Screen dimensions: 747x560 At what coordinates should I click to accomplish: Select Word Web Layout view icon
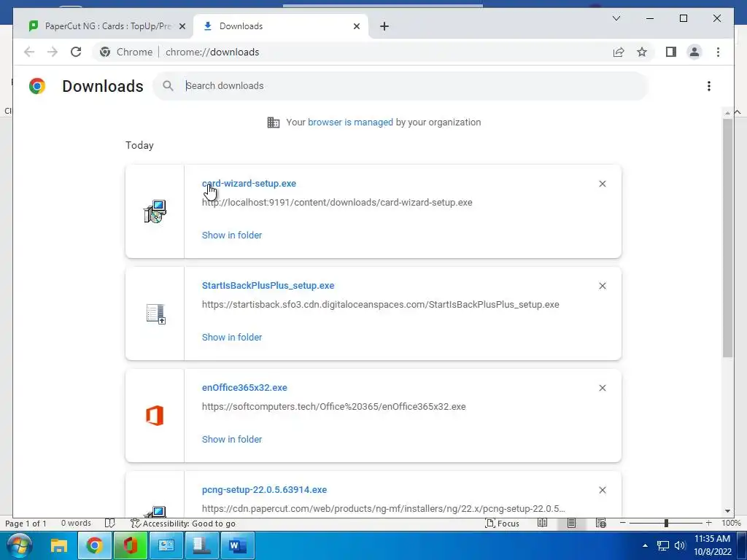(x=601, y=524)
